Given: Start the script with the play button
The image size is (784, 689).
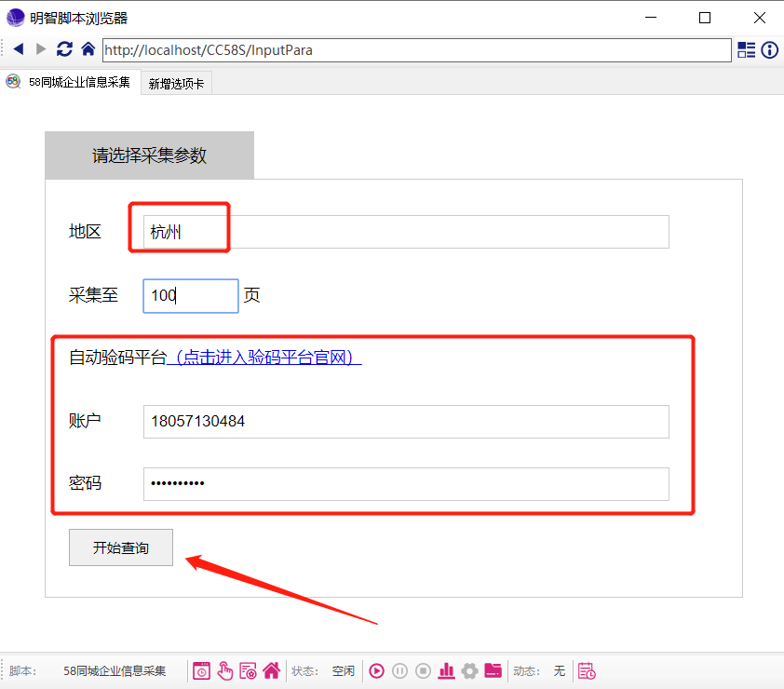Looking at the screenshot, I should [376, 671].
